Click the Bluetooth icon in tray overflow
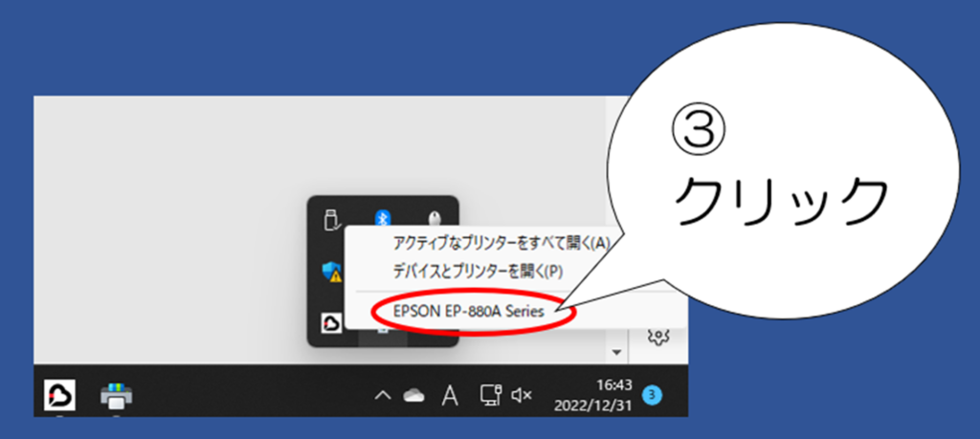980x439 pixels. pyautogui.click(x=383, y=218)
